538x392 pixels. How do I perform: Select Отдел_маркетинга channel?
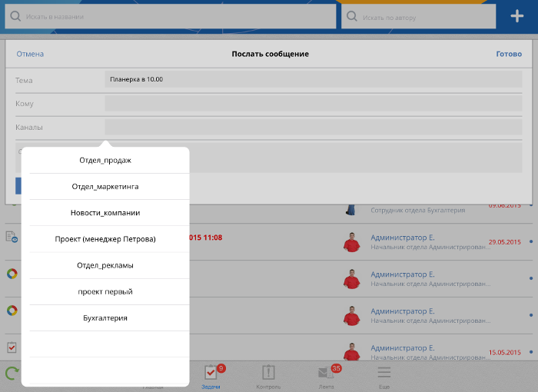pyautogui.click(x=105, y=186)
